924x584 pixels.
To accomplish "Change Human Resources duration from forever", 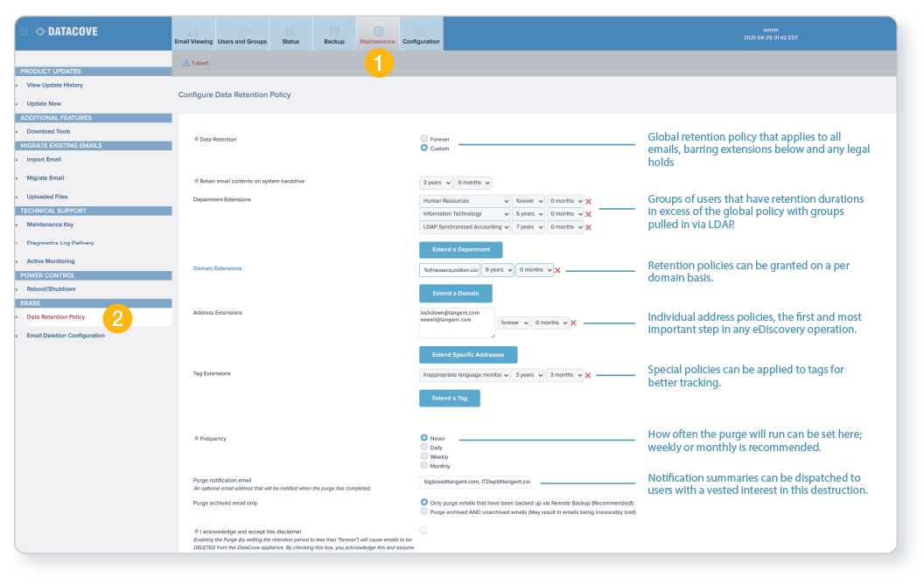I will (528, 201).
